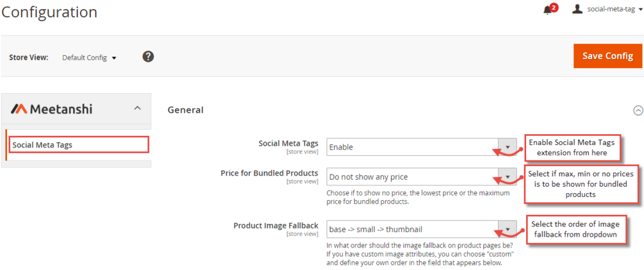644x270 pixels.
Task: Click the help question mark icon
Action: (148, 56)
